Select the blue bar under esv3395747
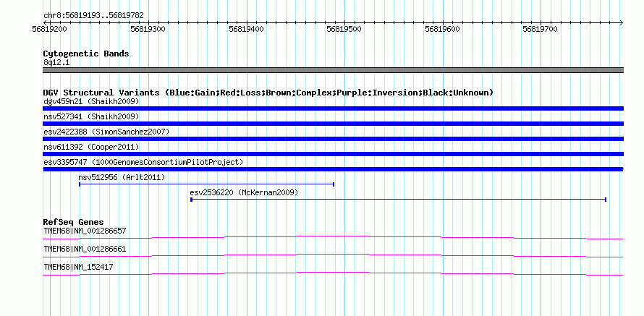The height and width of the screenshot is (316, 644). click(x=333, y=169)
